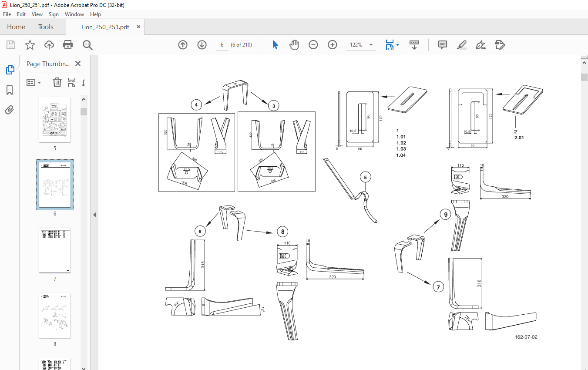This screenshot has height=370, width=588.
Task: Open Bookmarks sidebar panel
Action: (10, 90)
